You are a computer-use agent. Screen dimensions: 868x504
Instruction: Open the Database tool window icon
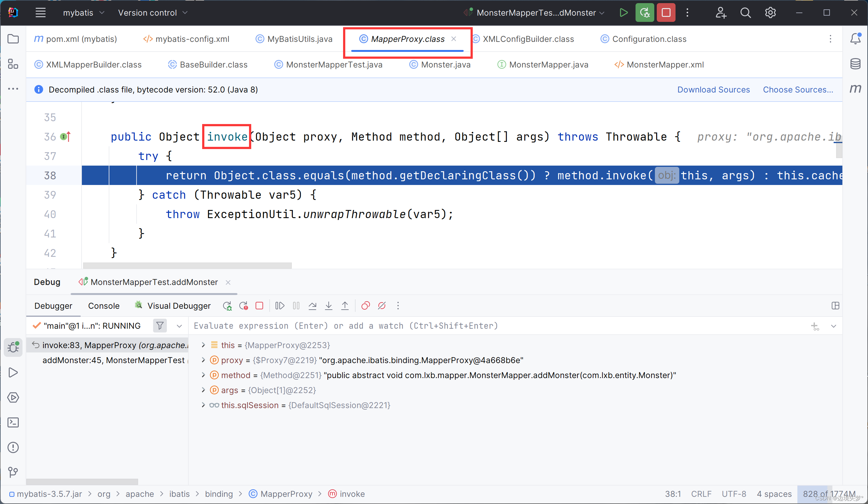pyautogui.click(x=855, y=64)
